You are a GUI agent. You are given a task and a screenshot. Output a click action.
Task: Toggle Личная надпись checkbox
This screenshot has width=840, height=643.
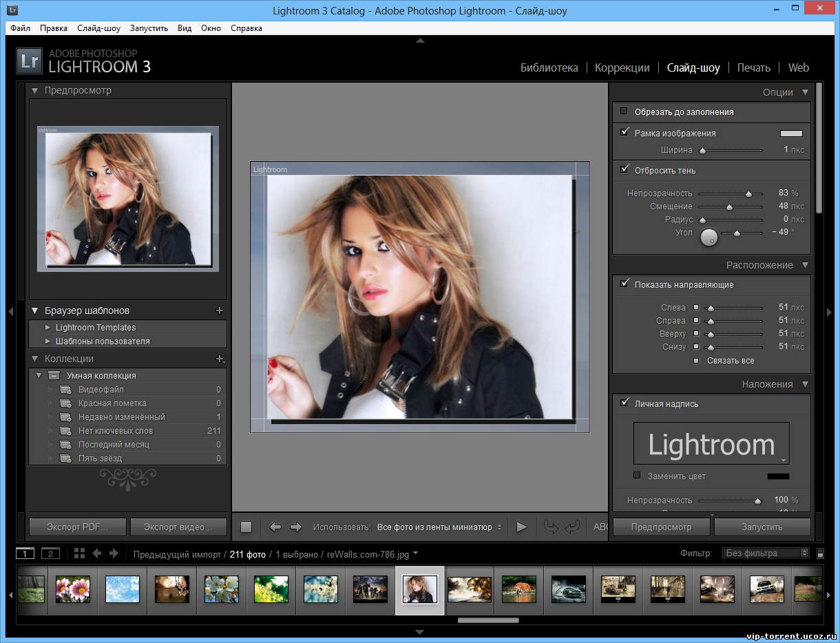[624, 403]
